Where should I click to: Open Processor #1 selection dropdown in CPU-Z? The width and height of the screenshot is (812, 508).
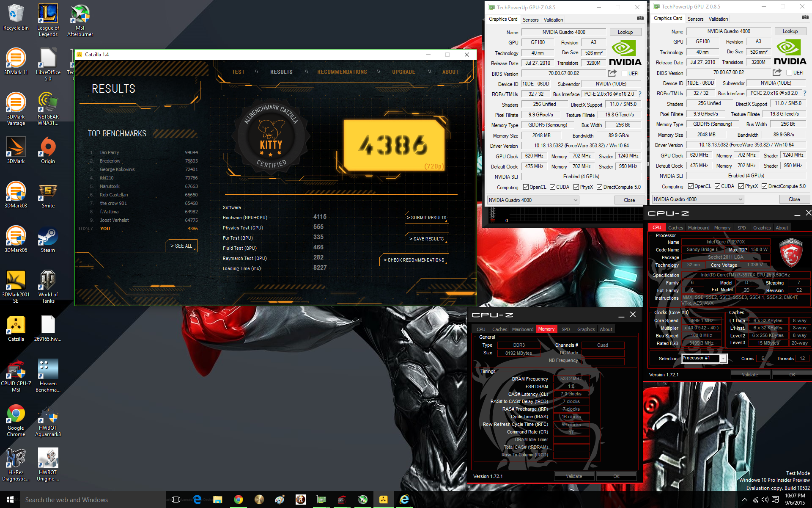point(705,359)
